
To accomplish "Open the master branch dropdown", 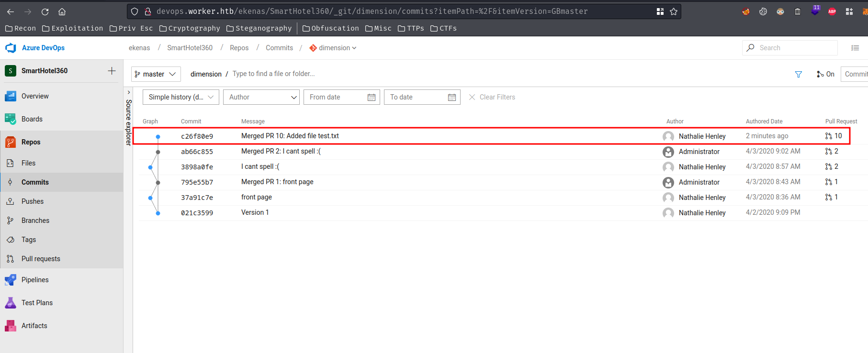I will point(156,74).
